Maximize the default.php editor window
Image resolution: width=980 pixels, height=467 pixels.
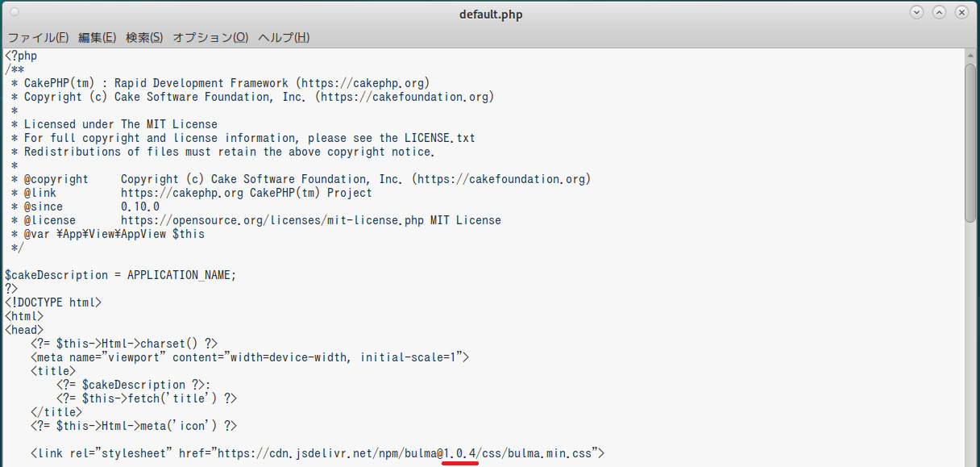click(x=939, y=13)
